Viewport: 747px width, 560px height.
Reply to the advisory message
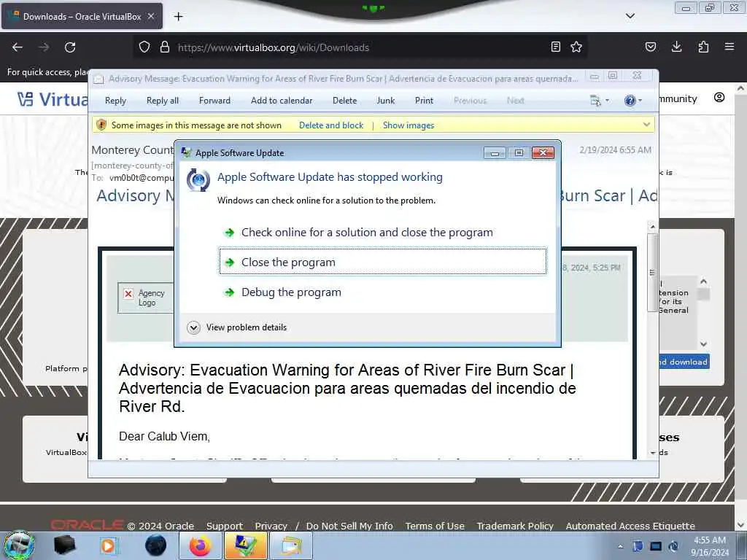coord(115,101)
